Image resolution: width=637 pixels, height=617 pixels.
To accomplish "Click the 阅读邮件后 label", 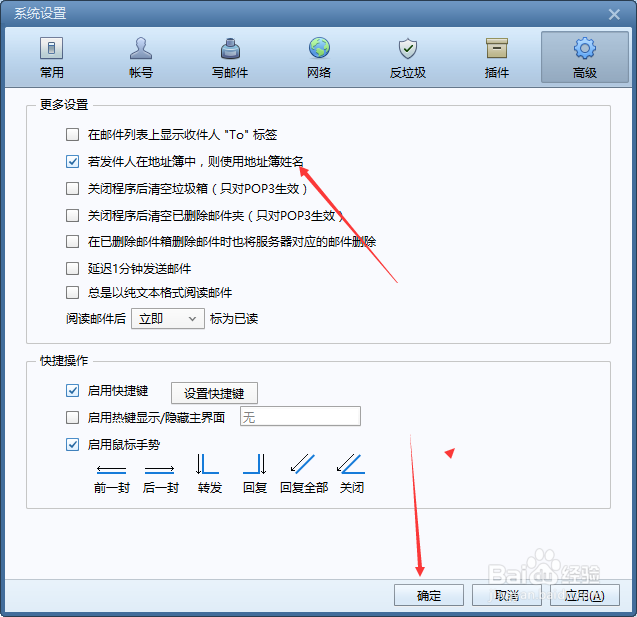I will tap(96, 319).
